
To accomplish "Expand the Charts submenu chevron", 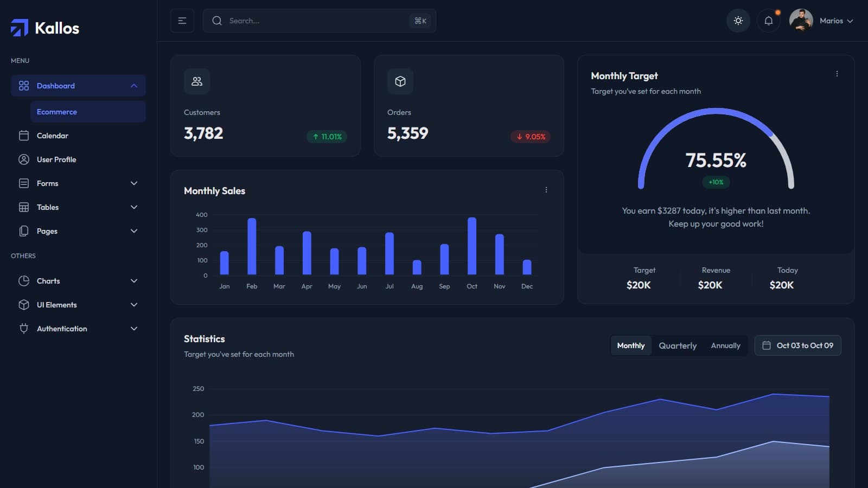I will [x=134, y=281].
